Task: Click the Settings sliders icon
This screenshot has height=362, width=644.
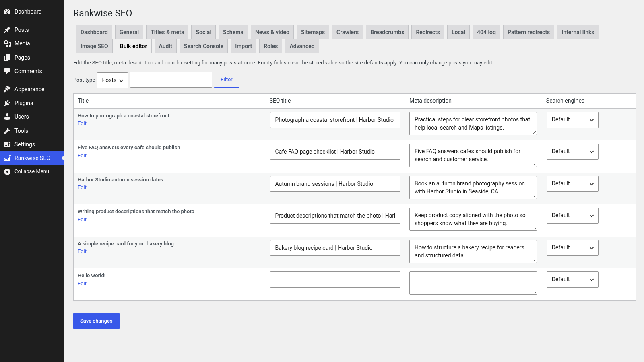Action: tap(7, 144)
